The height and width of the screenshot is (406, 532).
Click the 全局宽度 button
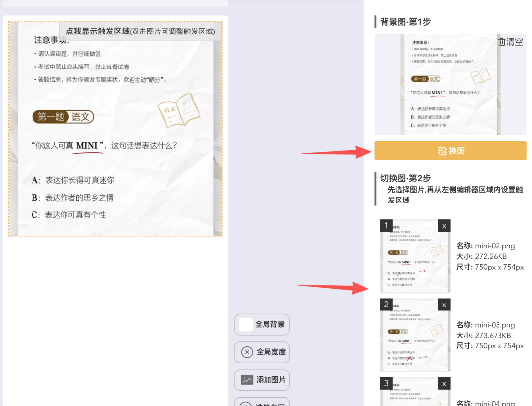(262, 352)
